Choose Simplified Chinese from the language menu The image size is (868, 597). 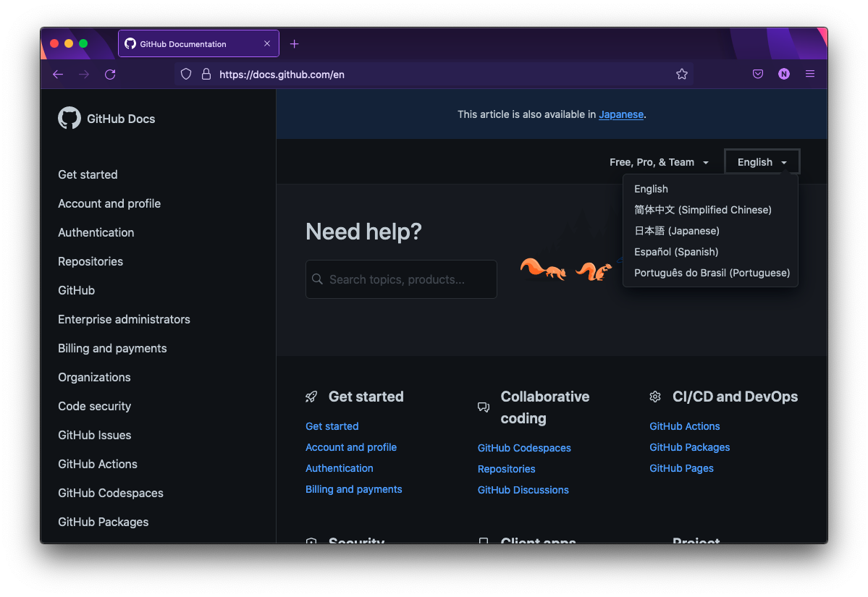(703, 210)
